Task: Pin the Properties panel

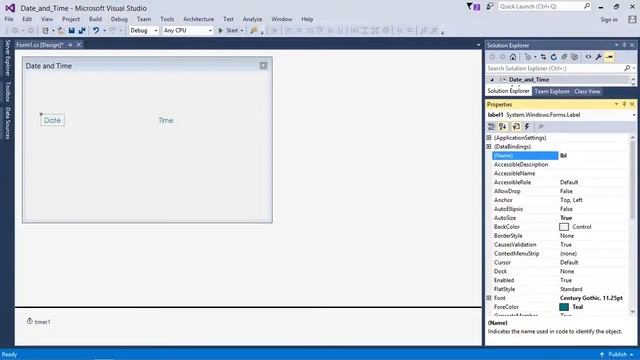Action: point(624,104)
